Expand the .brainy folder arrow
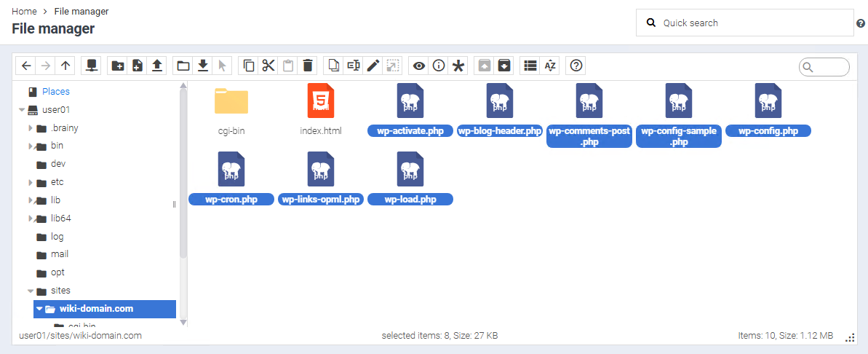The image size is (868, 354). tap(31, 128)
